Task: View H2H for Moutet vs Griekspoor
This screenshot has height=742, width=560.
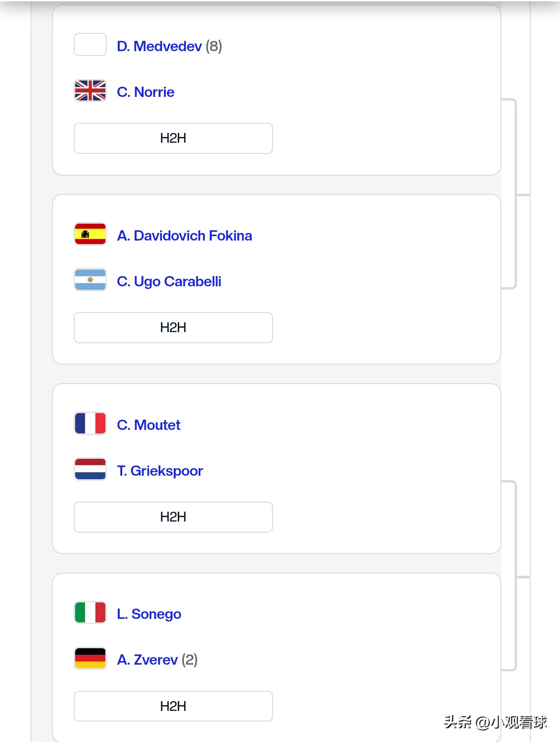Action: pos(173,517)
